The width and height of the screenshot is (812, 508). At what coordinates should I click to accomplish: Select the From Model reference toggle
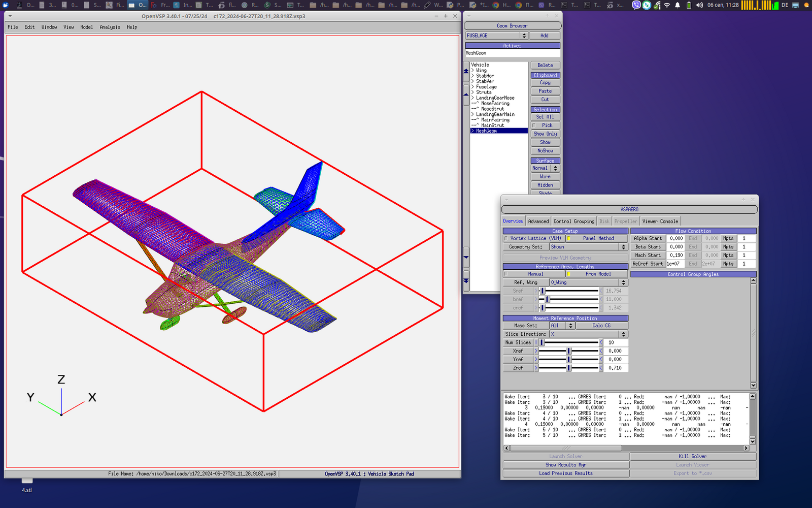click(x=597, y=274)
